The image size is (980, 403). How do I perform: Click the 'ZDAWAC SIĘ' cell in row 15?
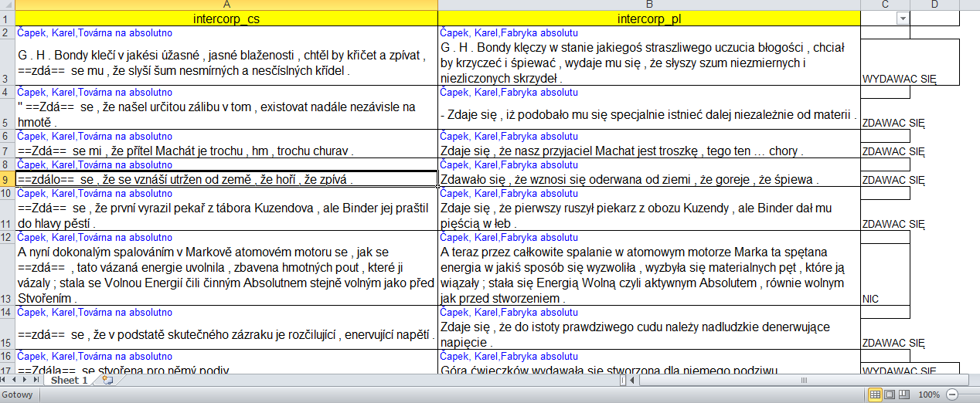coord(885,334)
